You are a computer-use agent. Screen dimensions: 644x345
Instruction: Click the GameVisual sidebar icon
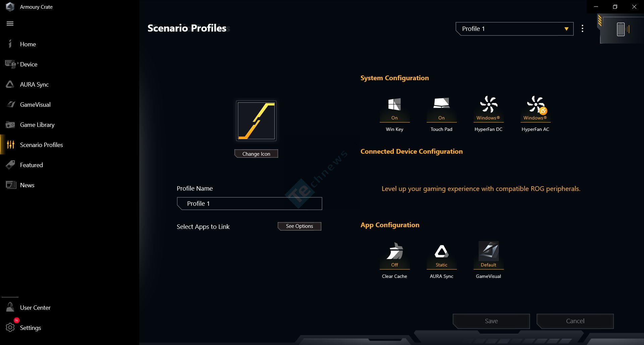(11, 104)
